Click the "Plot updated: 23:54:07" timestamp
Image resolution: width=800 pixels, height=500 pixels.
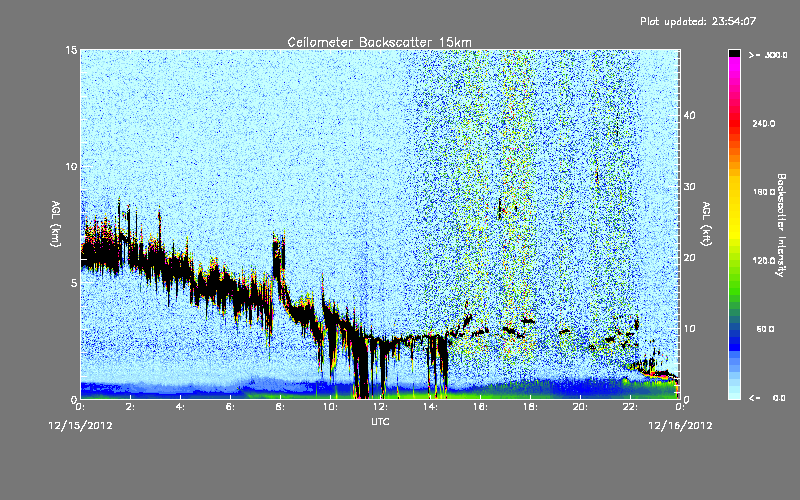click(698, 21)
